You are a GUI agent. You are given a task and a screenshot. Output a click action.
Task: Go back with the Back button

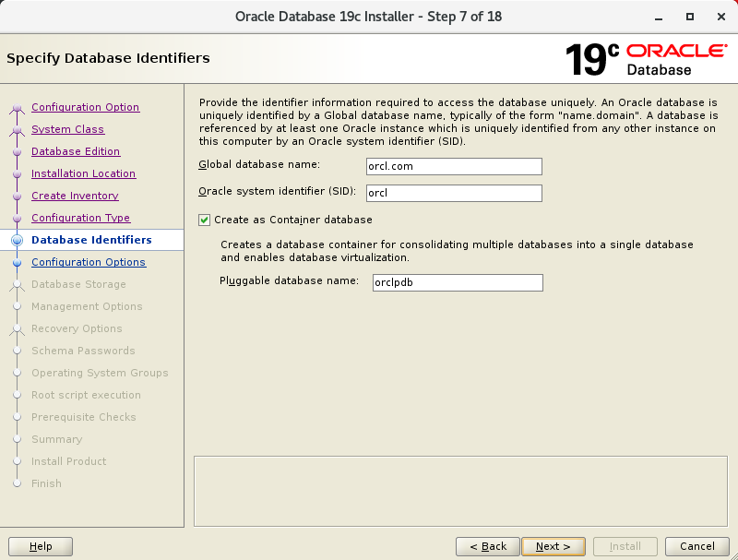click(x=488, y=546)
